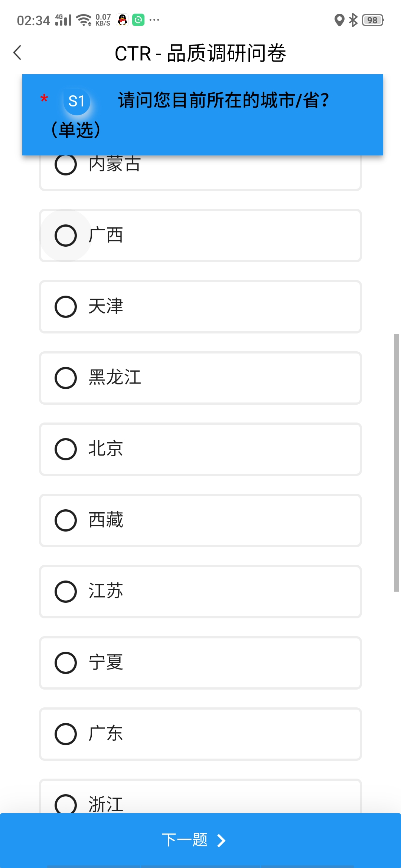
Task: Tap the location pin status icon
Action: click(x=339, y=20)
